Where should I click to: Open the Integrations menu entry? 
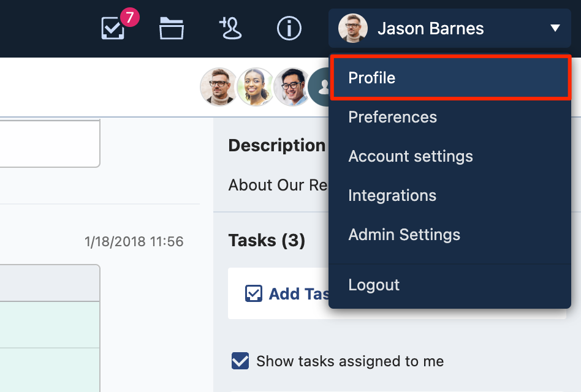tap(392, 195)
